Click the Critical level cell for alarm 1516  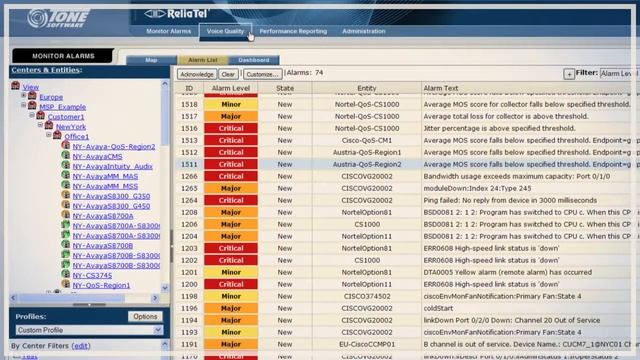231,128
